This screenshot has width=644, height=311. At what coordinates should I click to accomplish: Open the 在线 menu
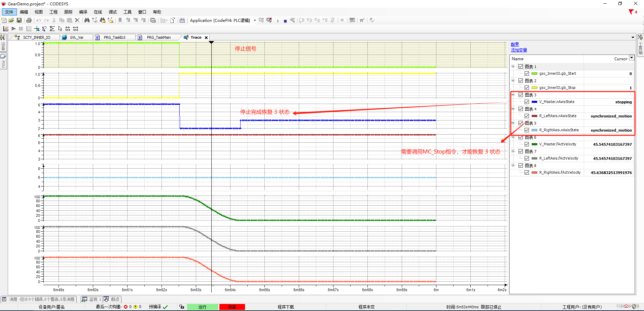click(x=98, y=12)
